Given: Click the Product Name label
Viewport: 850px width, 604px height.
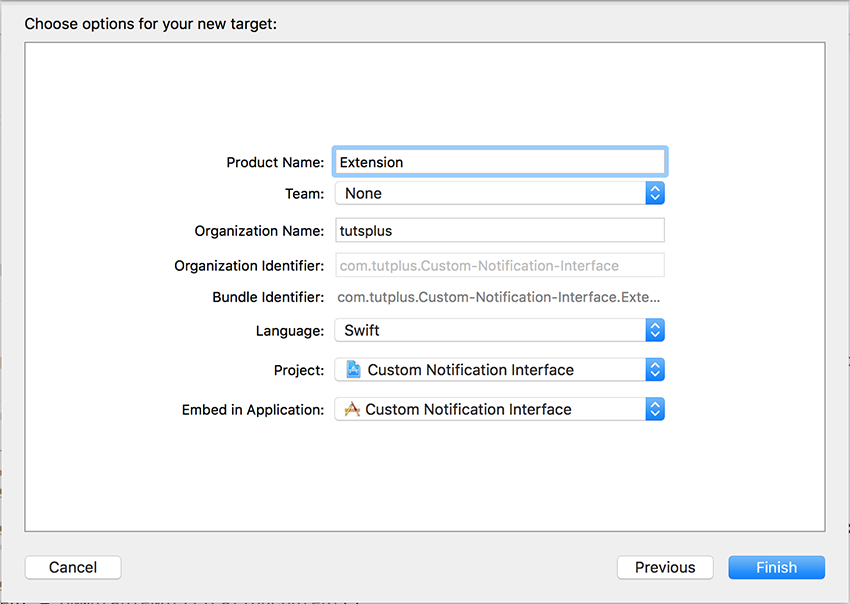Looking at the screenshot, I should (x=275, y=162).
